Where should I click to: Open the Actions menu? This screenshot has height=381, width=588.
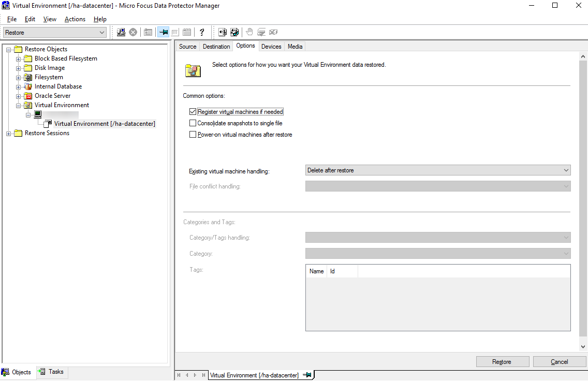[x=75, y=19]
